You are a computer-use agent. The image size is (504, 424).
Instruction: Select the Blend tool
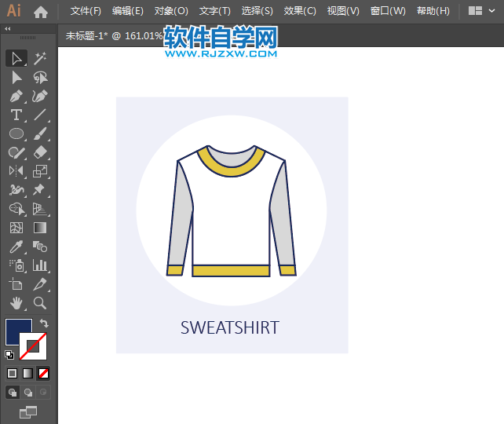[40, 247]
